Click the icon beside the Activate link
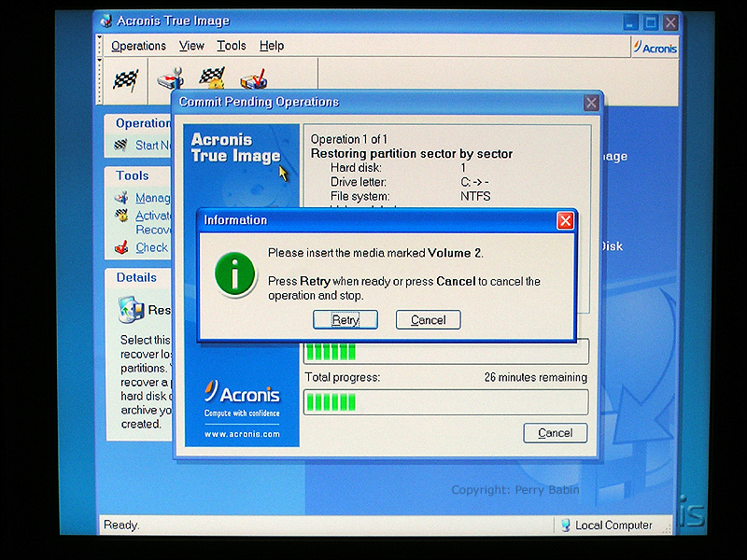Viewport: 747px width, 560px height. point(122,216)
